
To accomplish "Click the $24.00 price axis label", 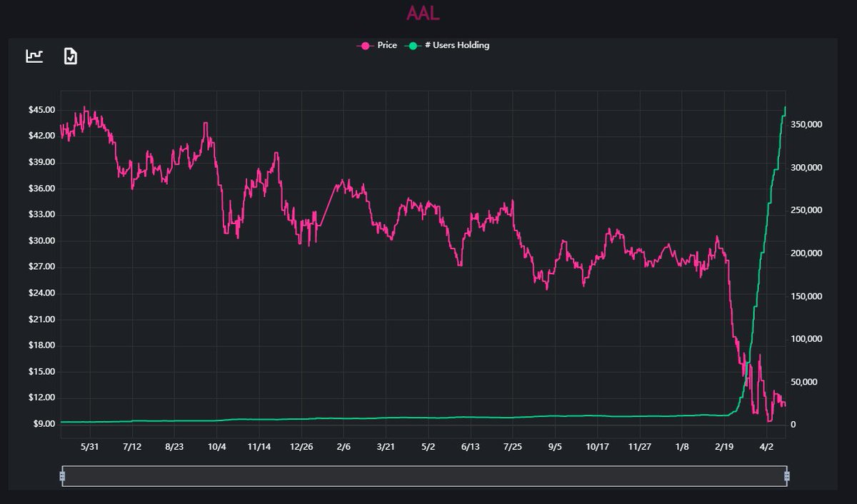I will [x=42, y=293].
